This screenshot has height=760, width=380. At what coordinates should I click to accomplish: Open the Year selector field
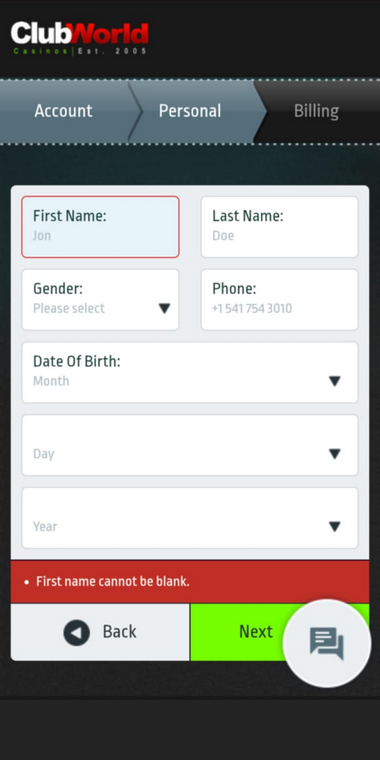point(190,518)
